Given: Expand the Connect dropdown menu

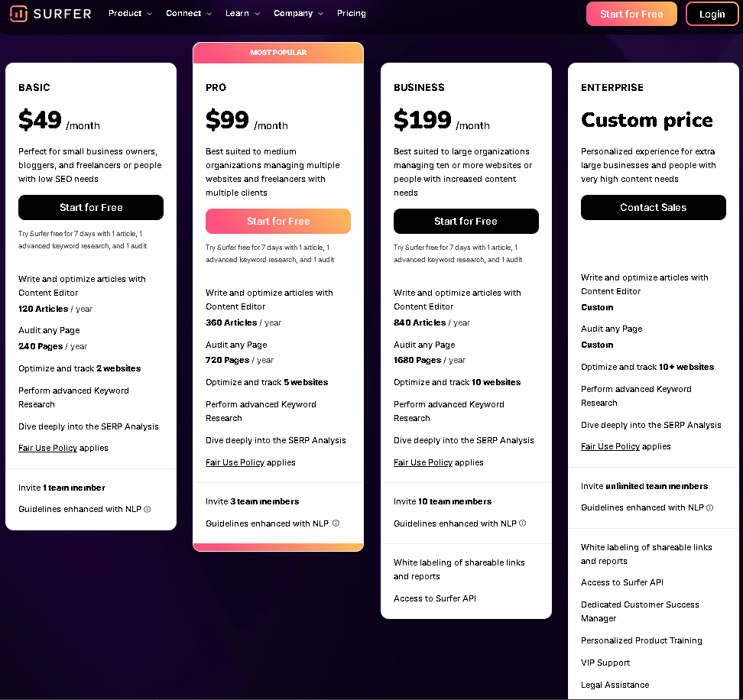Looking at the screenshot, I should [x=189, y=13].
